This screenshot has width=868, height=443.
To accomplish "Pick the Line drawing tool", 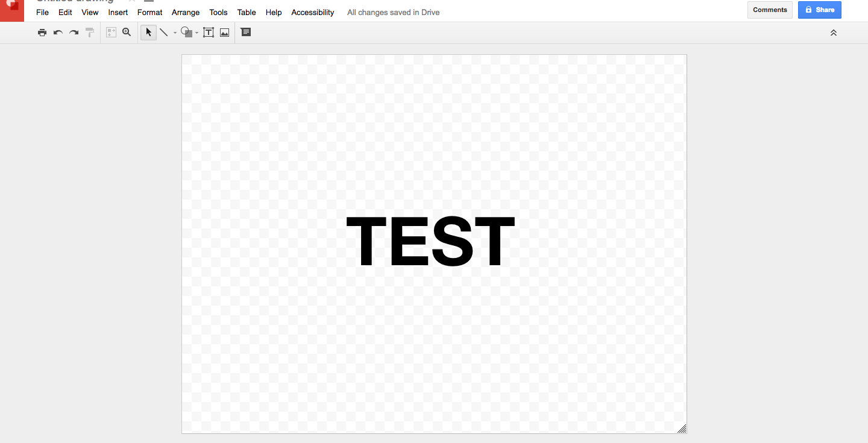I will pyautogui.click(x=163, y=33).
